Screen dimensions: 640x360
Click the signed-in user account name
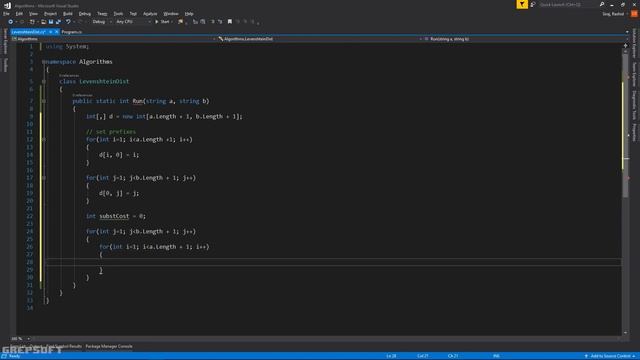(613, 14)
